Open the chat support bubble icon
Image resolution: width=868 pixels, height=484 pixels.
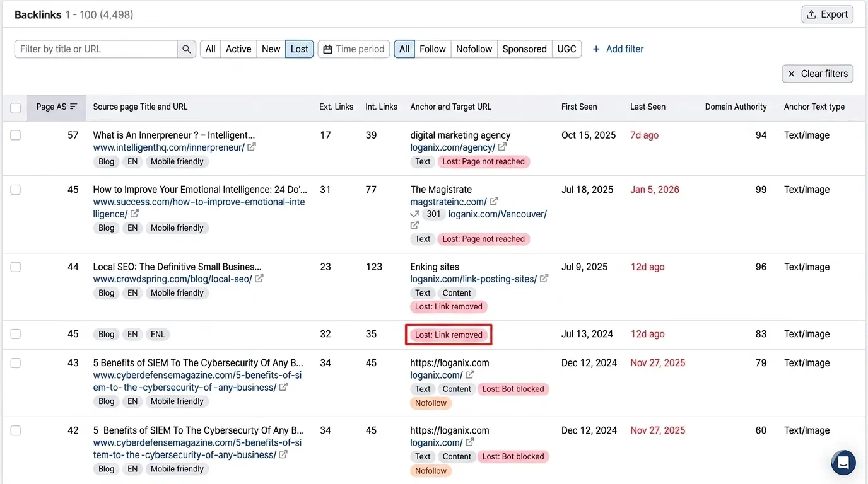tap(843, 462)
